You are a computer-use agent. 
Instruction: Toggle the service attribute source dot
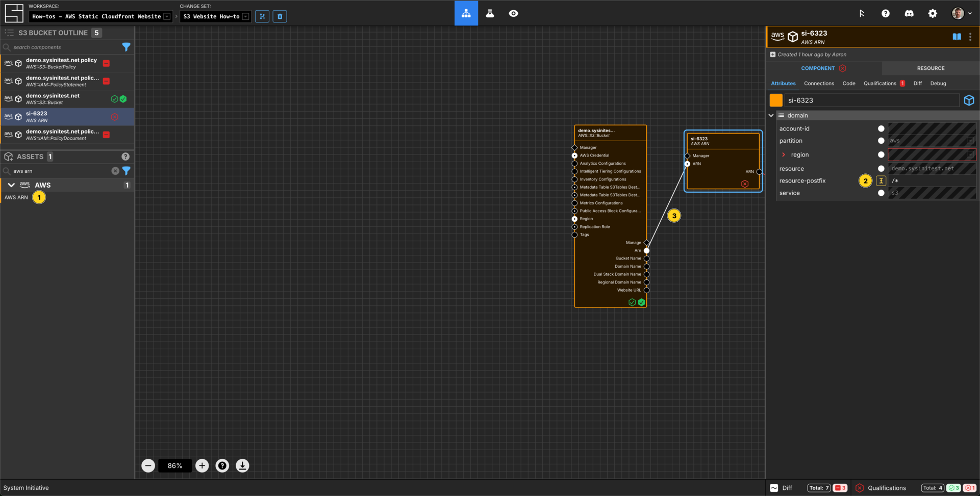pos(881,193)
